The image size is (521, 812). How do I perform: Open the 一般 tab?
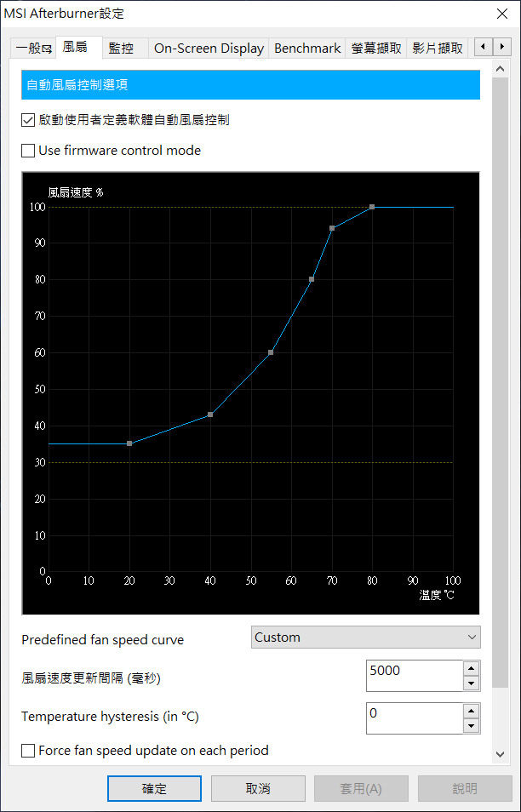(34, 49)
